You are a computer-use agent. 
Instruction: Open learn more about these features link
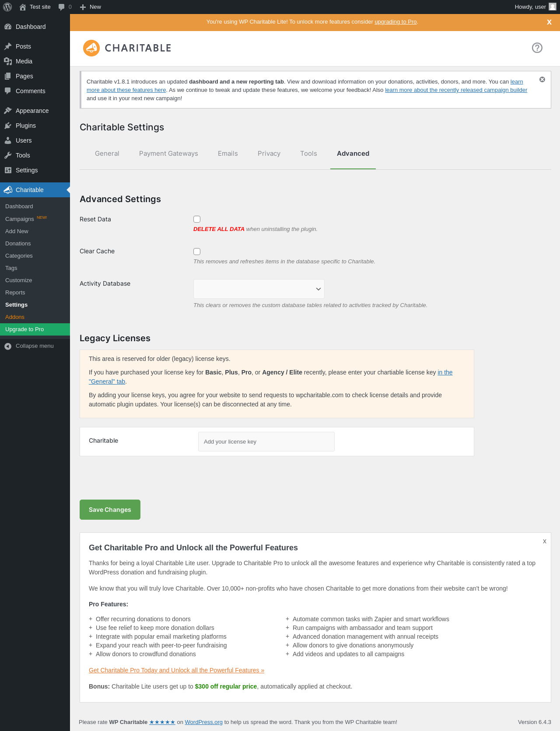tap(126, 90)
